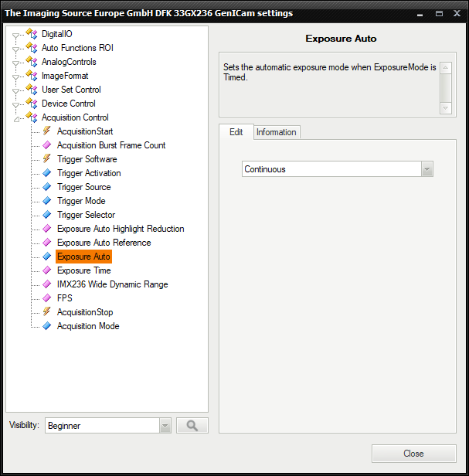Click the User Set Control category icon

pos(32,89)
